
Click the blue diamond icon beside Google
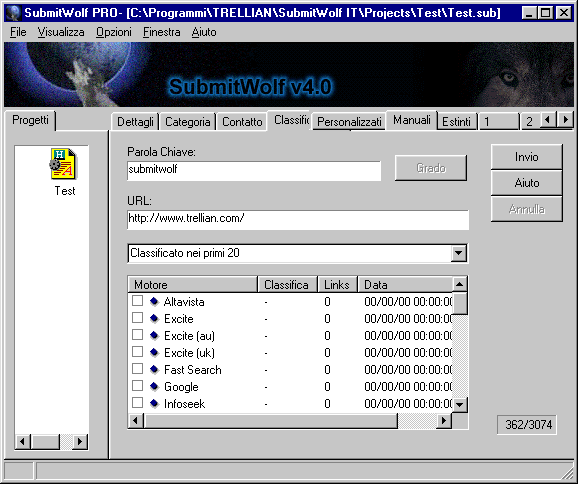pos(154,386)
